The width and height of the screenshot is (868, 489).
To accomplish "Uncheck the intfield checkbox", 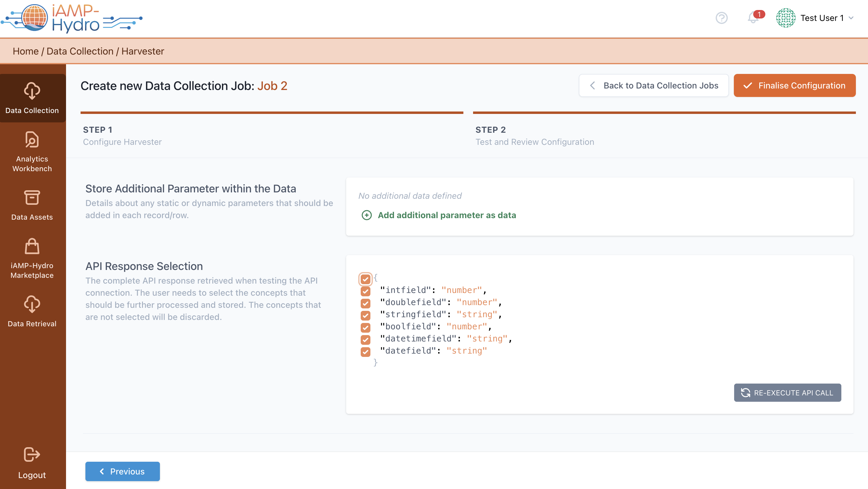I will coord(365,291).
